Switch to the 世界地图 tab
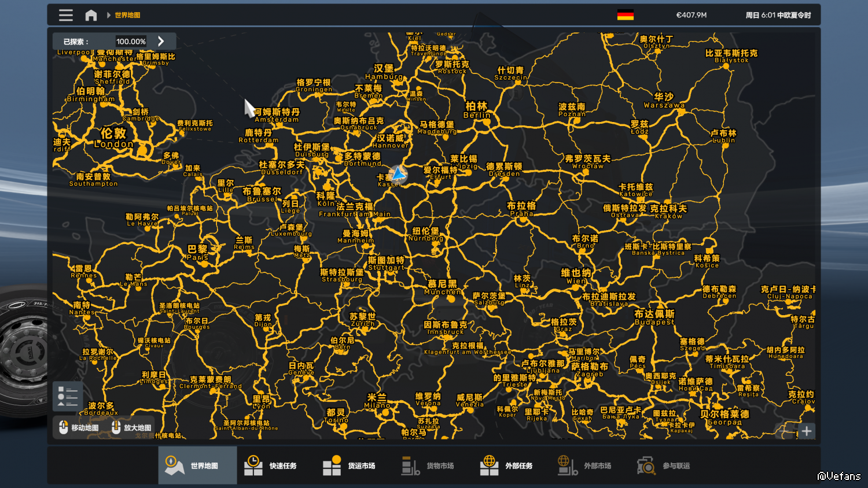 click(197, 465)
